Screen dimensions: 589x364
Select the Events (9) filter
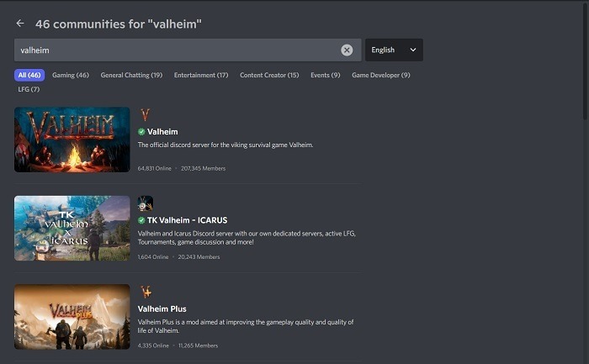coord(326,75)
